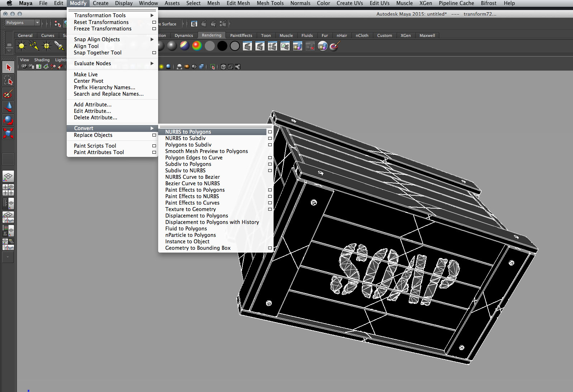Switch to the Dynamics shelf tab

[184, 35]
